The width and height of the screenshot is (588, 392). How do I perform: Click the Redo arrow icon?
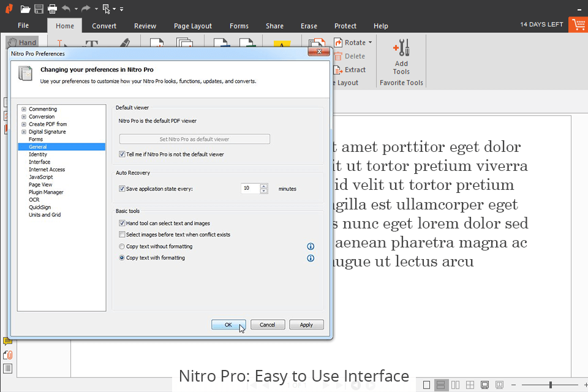point(86,8)
